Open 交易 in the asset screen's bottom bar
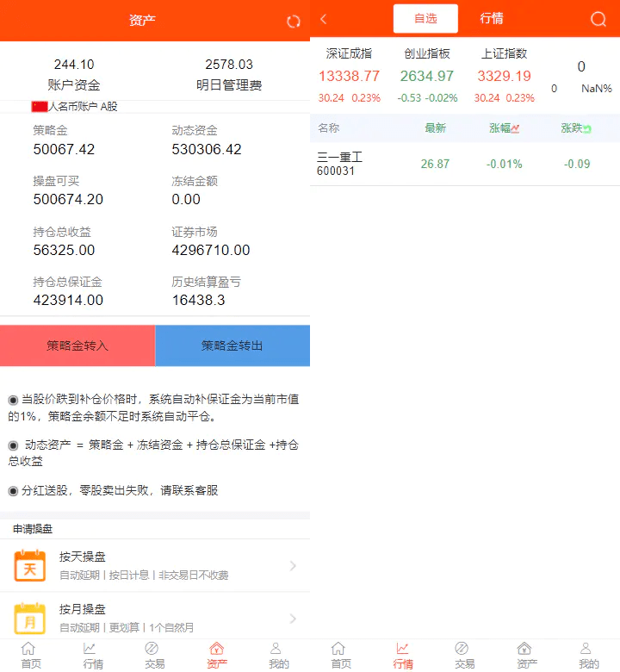The height and width of the screenshot is (672, 620). pyautogui.click(x=155, y=655)
